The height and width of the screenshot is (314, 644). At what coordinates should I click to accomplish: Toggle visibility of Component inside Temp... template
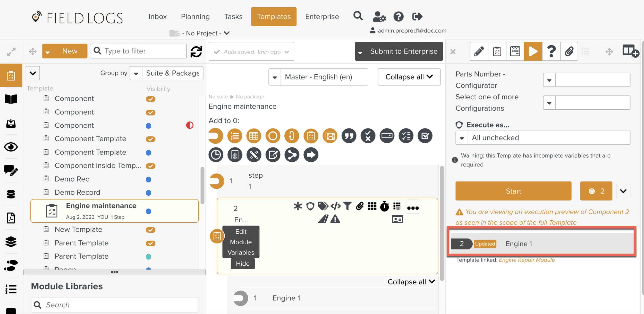tap(150, 166)
